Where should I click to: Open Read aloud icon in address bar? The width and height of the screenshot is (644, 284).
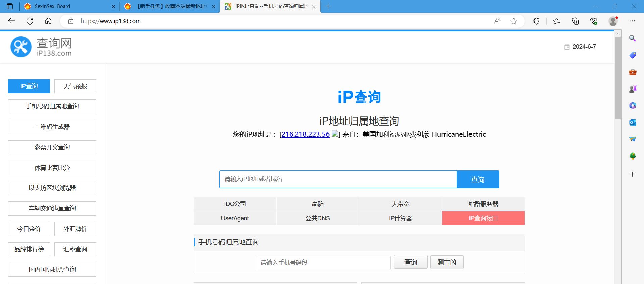click(497, 21)
